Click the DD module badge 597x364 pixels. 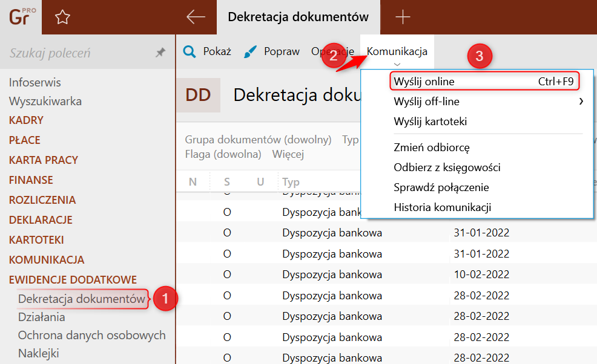(x=198, y=96)
